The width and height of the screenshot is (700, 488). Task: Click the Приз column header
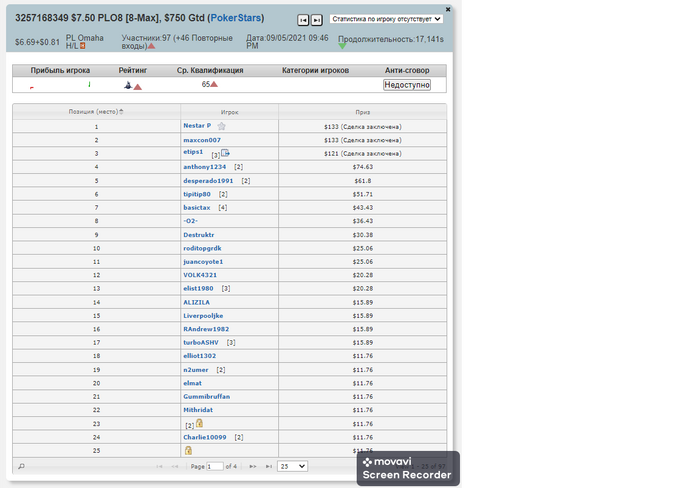click(x=362, y=112)
